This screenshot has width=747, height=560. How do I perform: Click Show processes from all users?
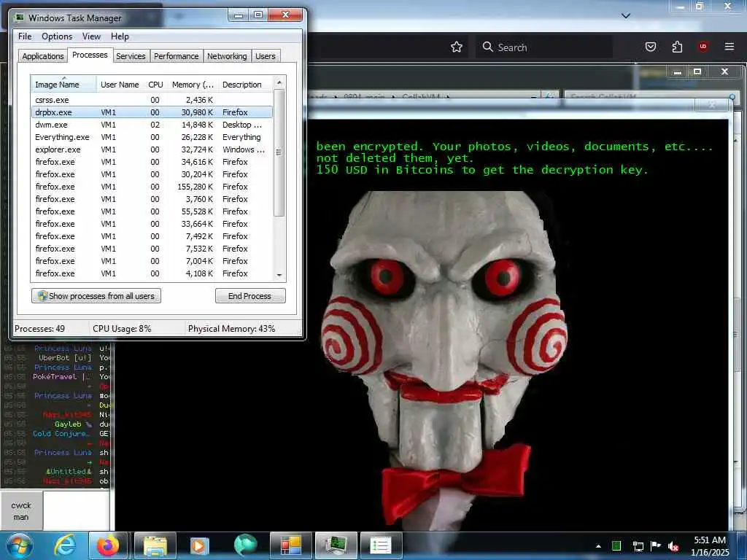pyautogui.click(x=96, y=296)
